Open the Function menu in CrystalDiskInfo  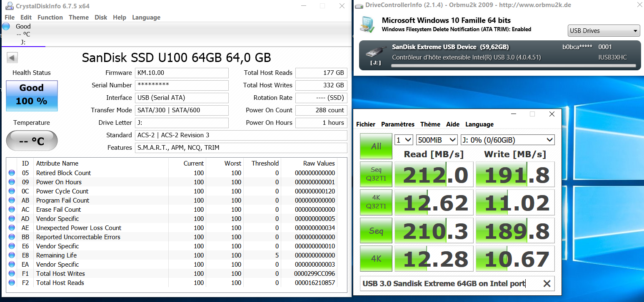pos(50,17)
